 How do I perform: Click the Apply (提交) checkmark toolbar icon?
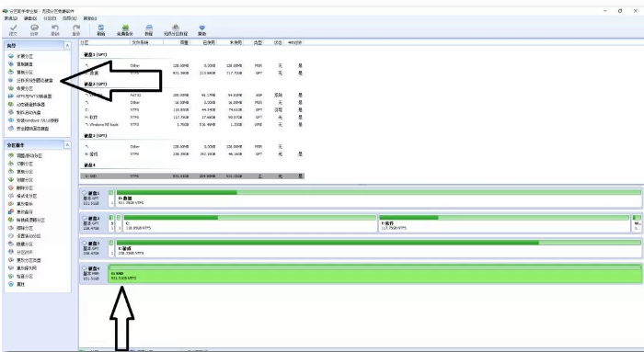[x=13, y=29]
